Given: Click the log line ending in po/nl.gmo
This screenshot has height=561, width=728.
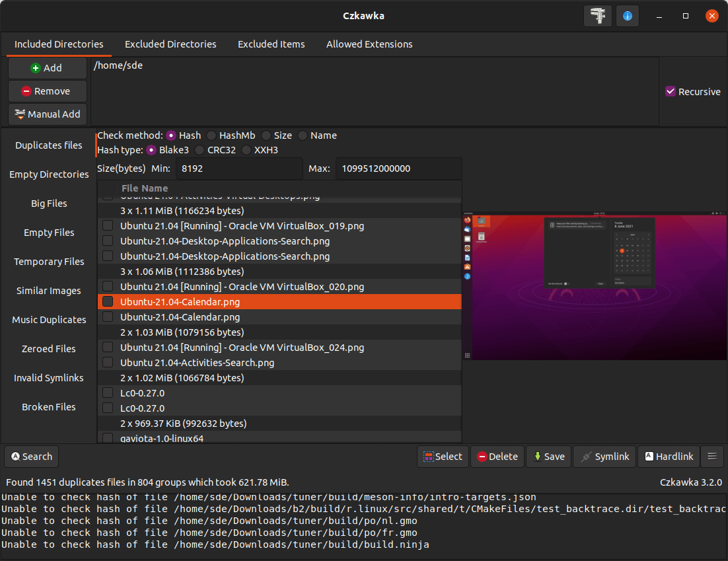Looking at the screenshot, I should point(209,521).
